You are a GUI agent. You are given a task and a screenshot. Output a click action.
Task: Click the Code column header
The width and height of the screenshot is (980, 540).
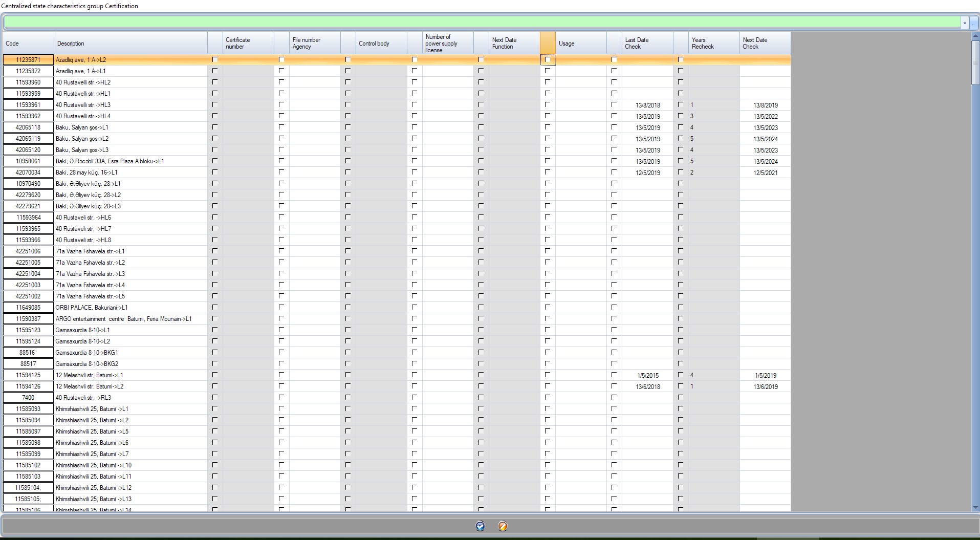[x=28, y=44]
